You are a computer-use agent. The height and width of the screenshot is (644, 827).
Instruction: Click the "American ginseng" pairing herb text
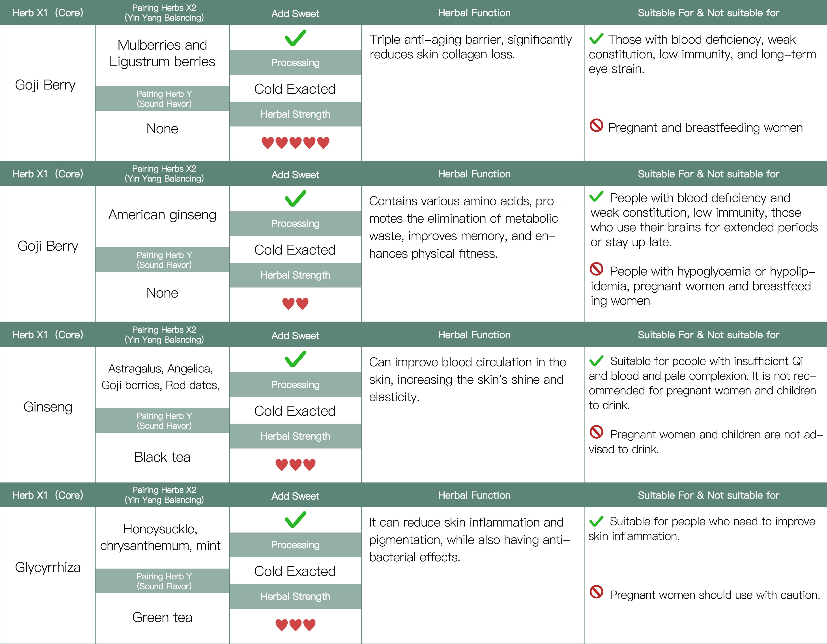tap(162, 215)
